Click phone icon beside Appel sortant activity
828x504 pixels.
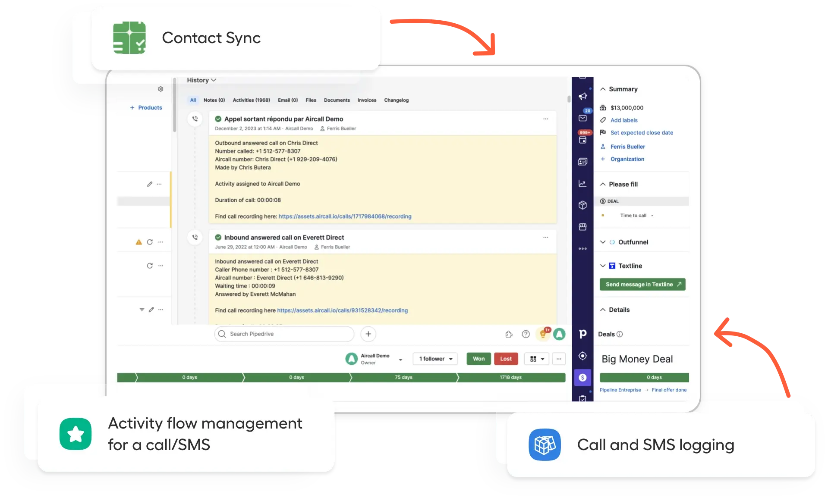pyautogui.click(x=195, y=119)
